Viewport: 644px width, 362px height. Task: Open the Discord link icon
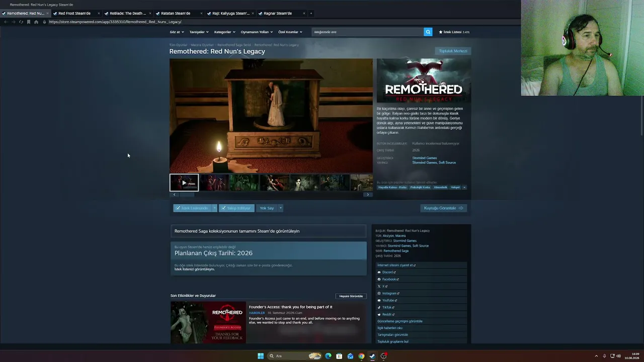click(x=379, y=272)
